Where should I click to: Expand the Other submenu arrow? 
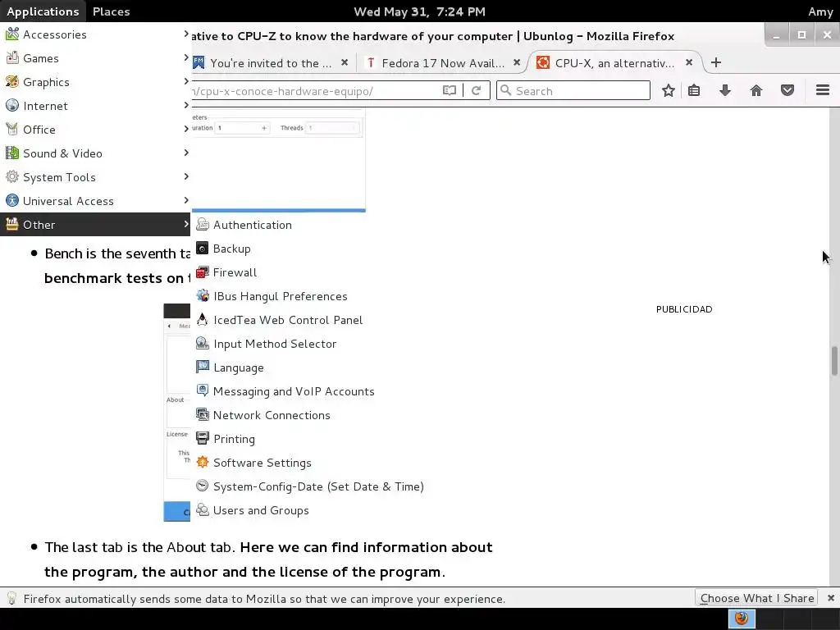point(186,224)
